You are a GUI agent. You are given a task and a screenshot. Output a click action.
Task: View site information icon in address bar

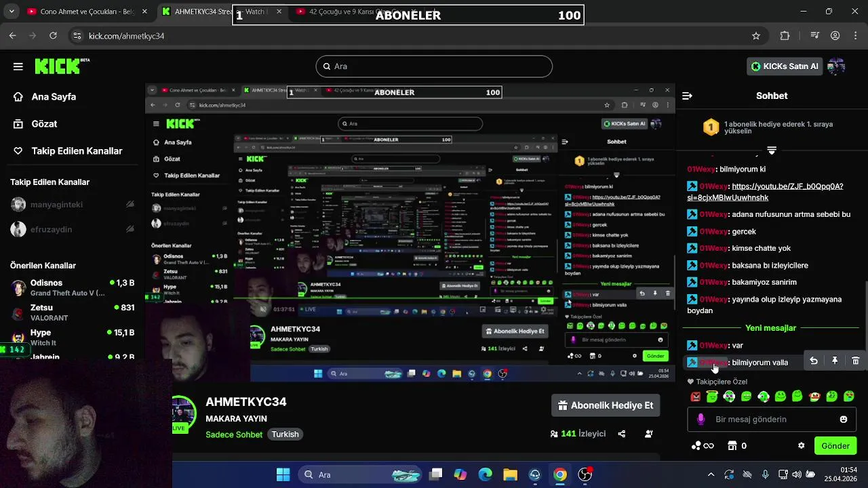click(x=77, y=36)
